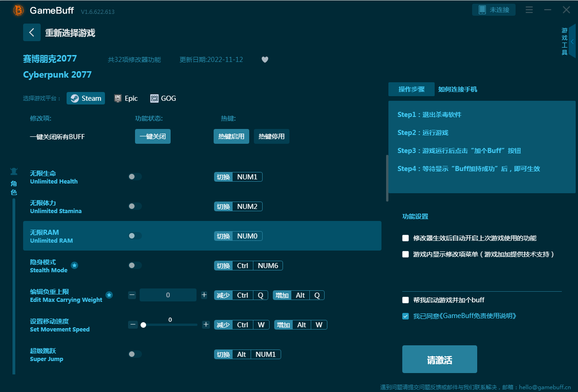Click Step4 instruction text
The width and height of the screenshot is (578, 392).
pyautogui.click(x=468, y=169)
